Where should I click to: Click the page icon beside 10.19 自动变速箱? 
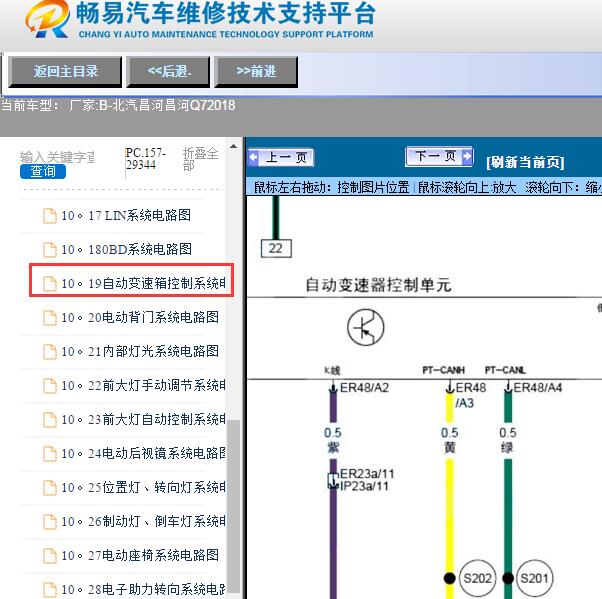pos(50,284)
